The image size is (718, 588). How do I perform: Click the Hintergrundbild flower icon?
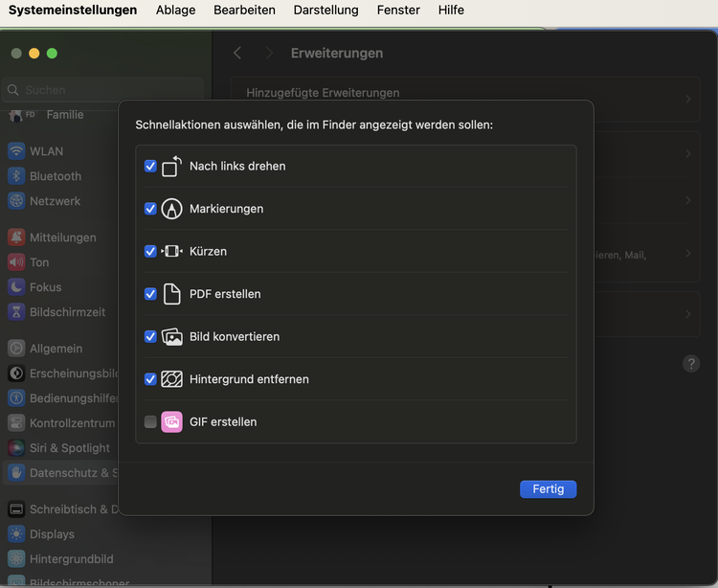tap(16, 558)
